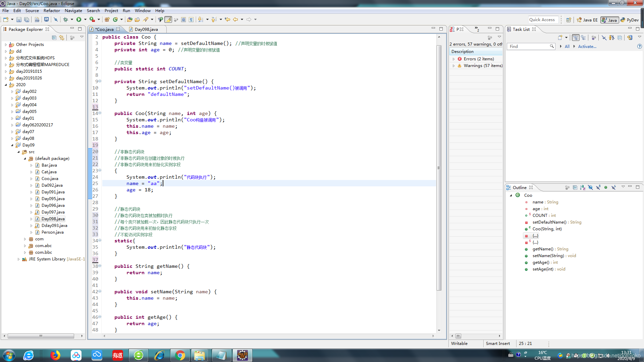
Task: Click the Task List help icon
Action: [639, 46]
